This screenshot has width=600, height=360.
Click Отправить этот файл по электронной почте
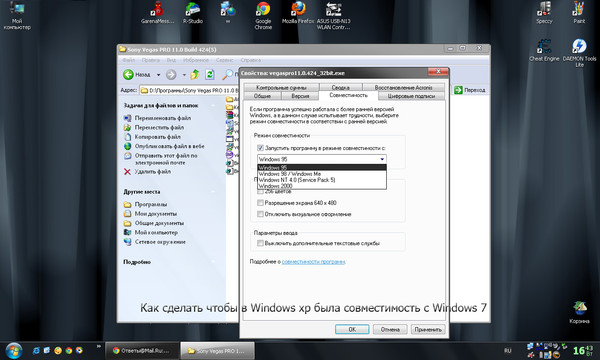[x=166, y=159]
